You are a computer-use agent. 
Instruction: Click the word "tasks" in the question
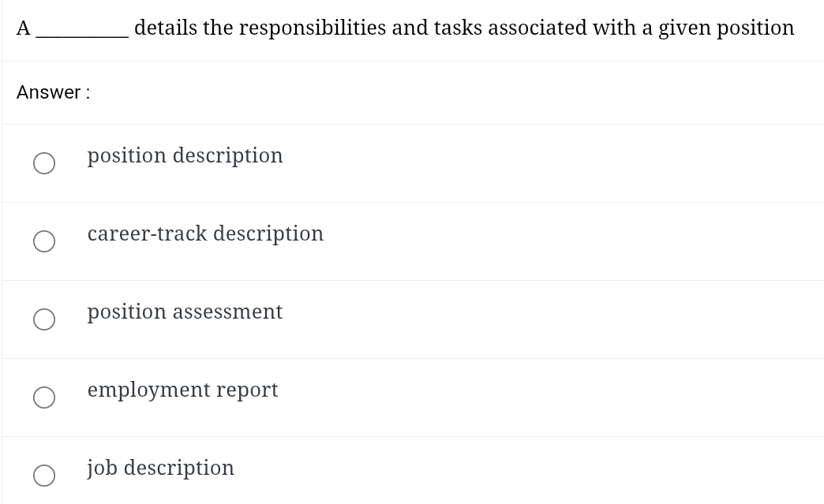457,28
